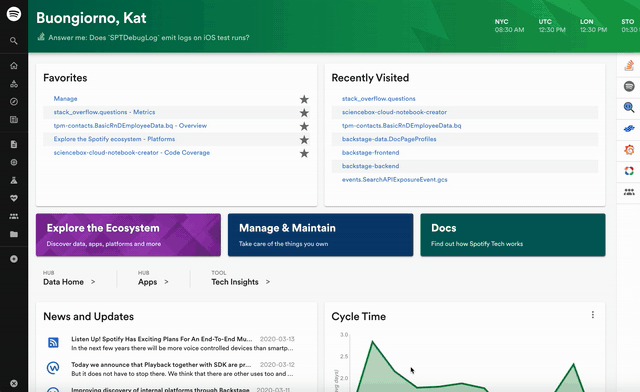Open the Explore the Ecosystem tile
Screen dimensions: 640x392
(x=128, y=235)
